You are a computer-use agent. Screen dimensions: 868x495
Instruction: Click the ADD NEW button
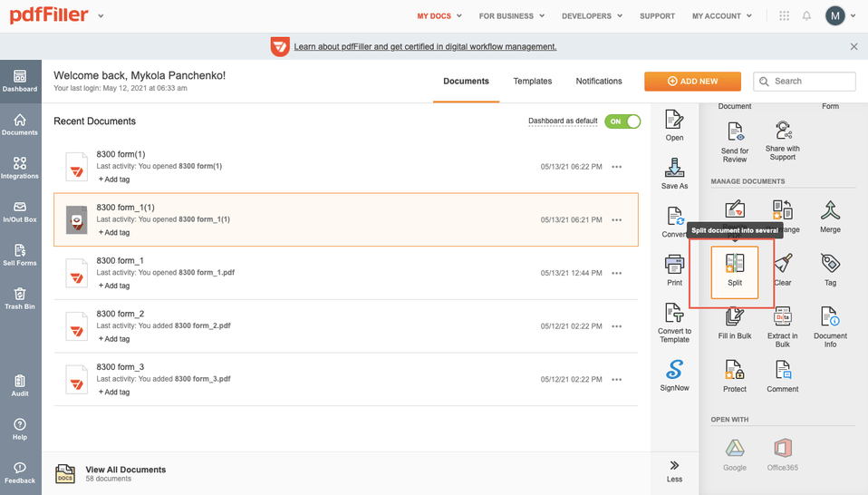pos(692,81)
